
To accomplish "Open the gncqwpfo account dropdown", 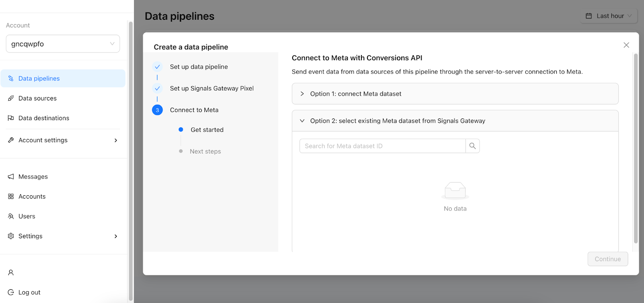I will click(x=63, y=44).
